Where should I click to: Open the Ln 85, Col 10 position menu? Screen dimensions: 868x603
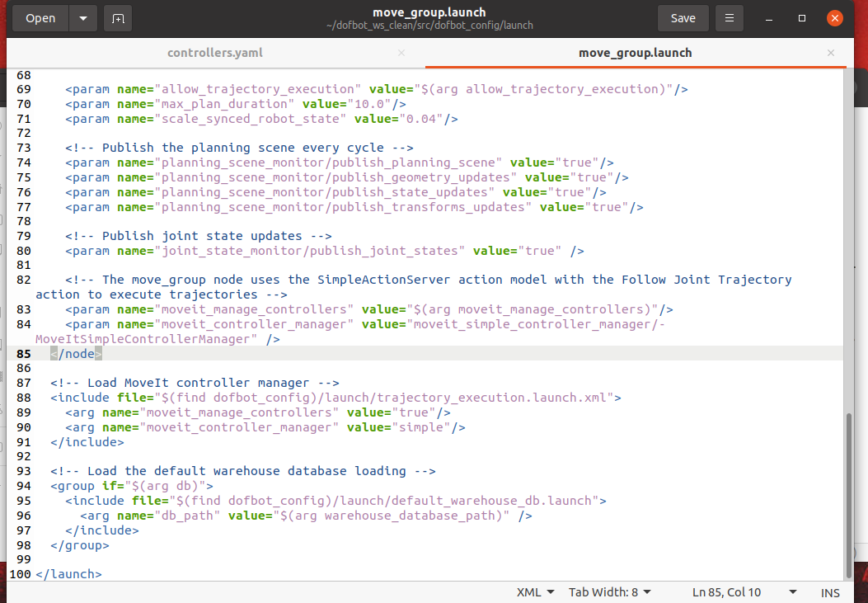pos(744,592)
